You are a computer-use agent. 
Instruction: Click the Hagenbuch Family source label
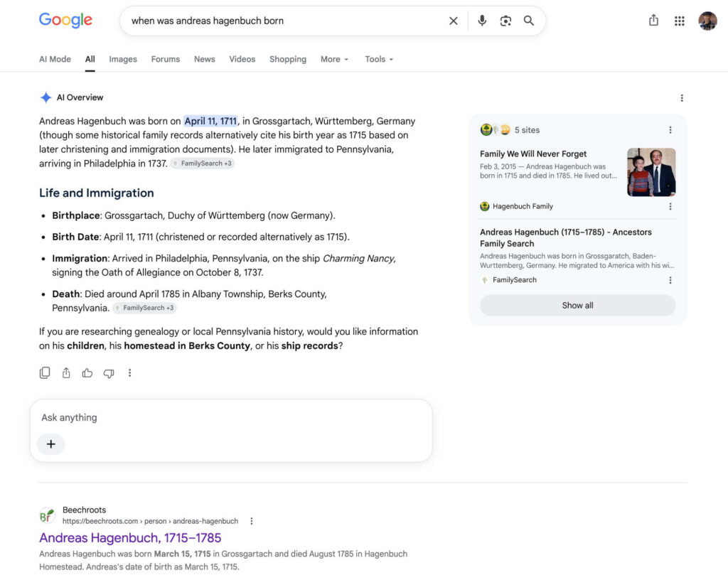tap(523, 206)
